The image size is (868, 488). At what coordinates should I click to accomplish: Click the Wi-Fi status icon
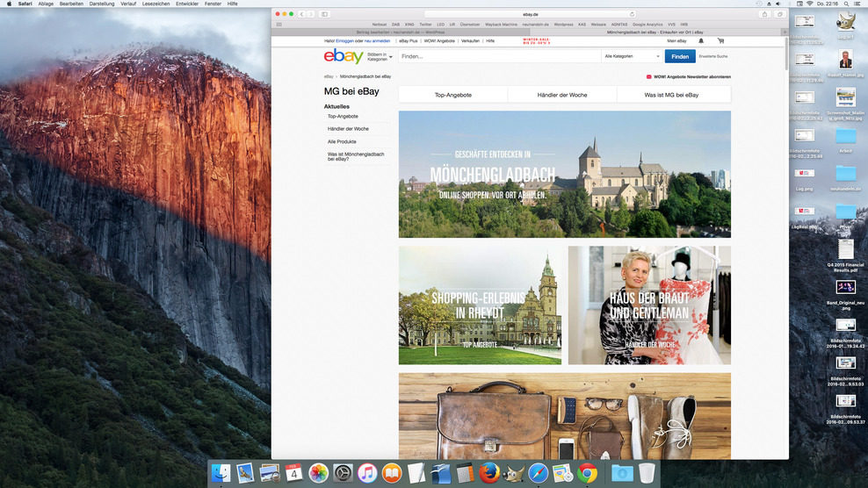(810, 4)
